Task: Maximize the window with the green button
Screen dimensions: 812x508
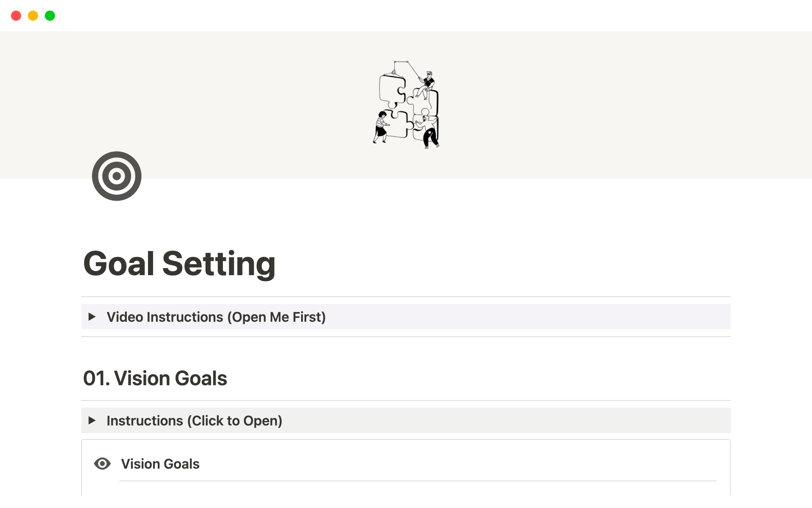Action: 50,16
